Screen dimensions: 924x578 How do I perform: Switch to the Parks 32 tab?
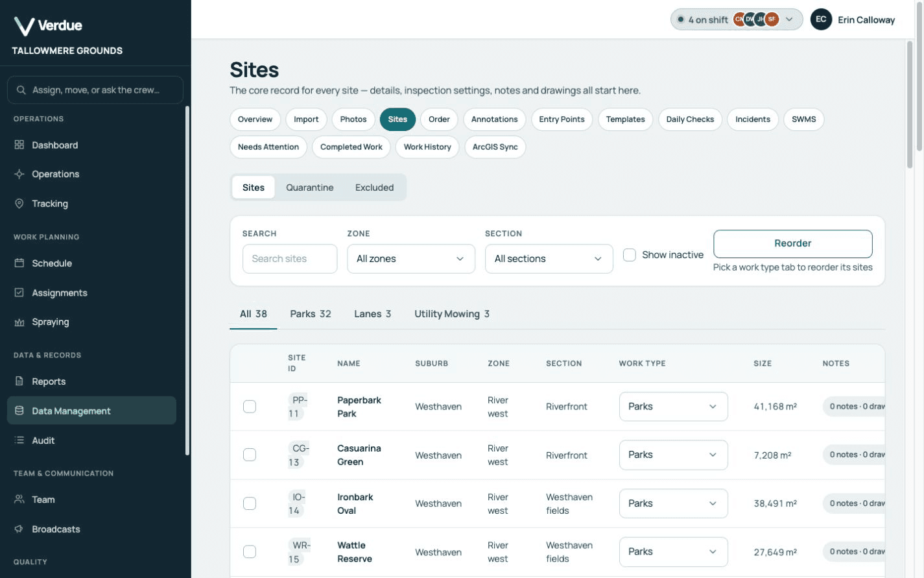pyautogui.click(x=311, y=314)
